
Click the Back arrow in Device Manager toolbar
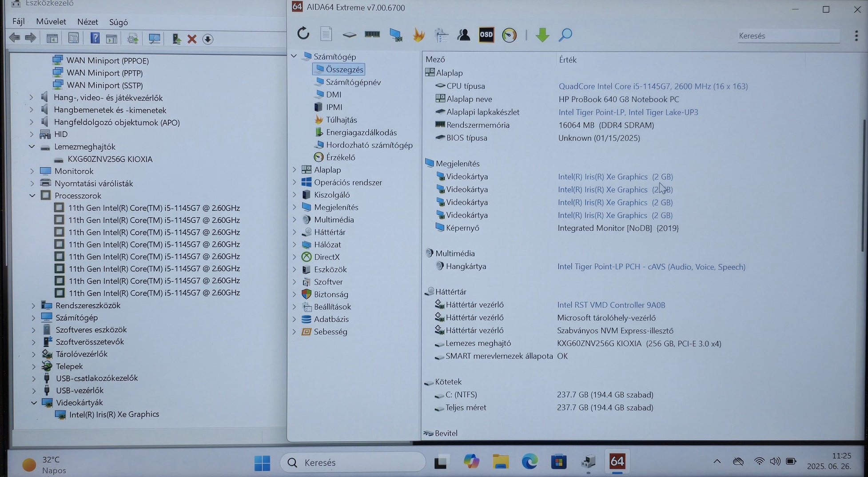(x=15, y=38)
